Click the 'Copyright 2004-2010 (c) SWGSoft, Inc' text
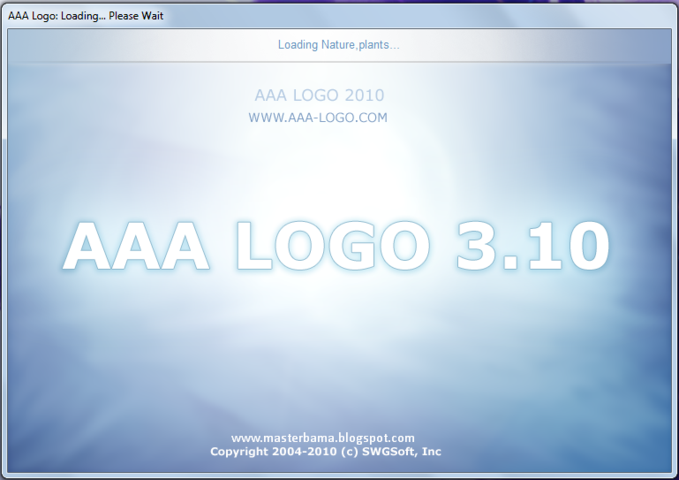 326,451
